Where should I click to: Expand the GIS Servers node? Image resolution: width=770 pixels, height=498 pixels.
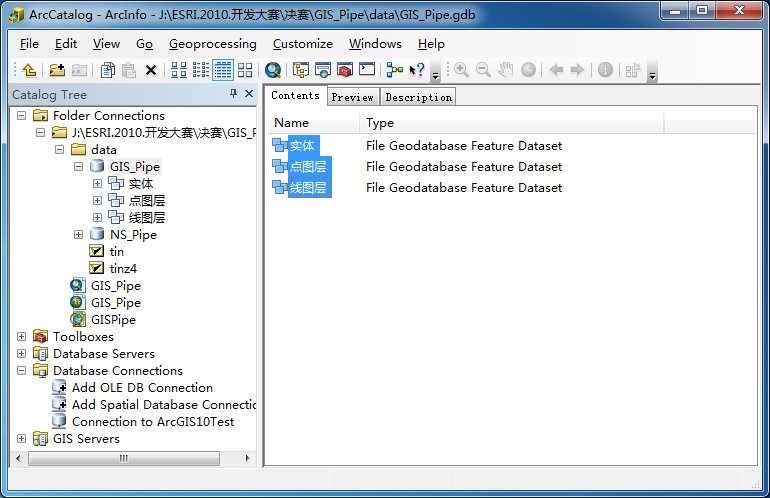[x=22, y=439]
